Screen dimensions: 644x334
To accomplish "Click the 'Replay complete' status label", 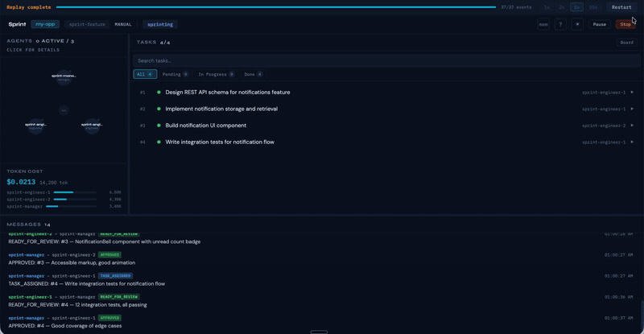I will (29, 7).
